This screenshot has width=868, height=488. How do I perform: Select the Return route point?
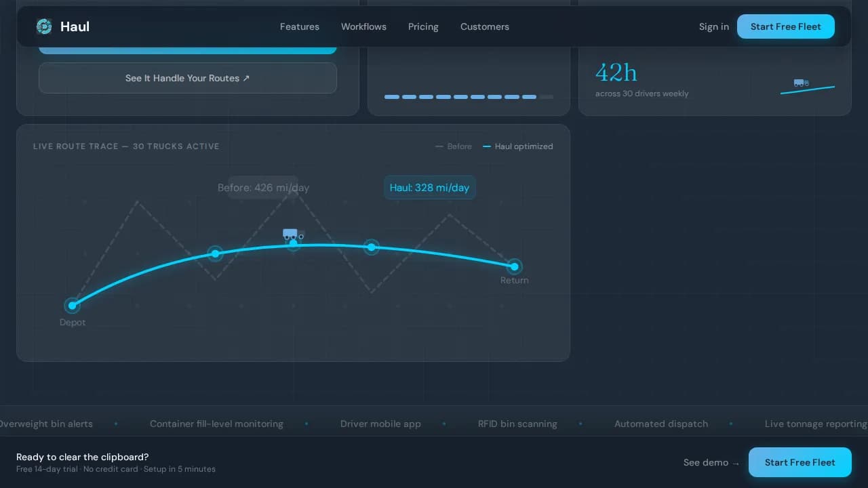514,266
